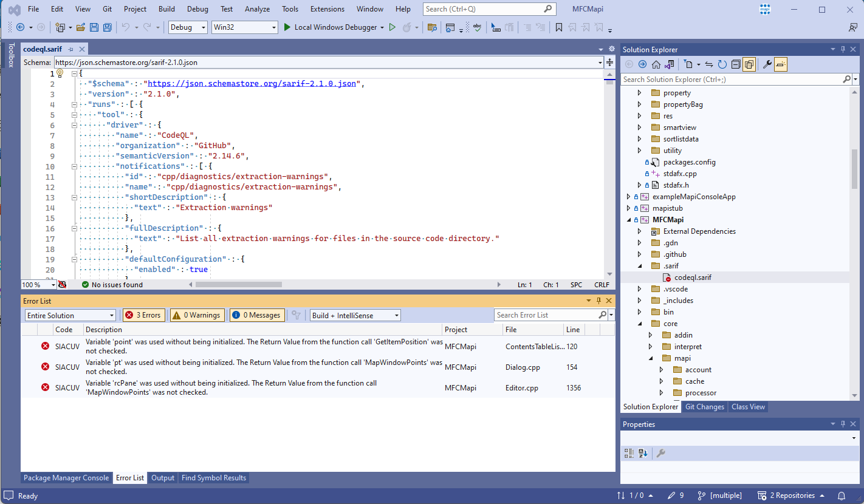The width and height of the screenshot is (864, 504).
Task: Click the Save All icon
Action: 107,27
